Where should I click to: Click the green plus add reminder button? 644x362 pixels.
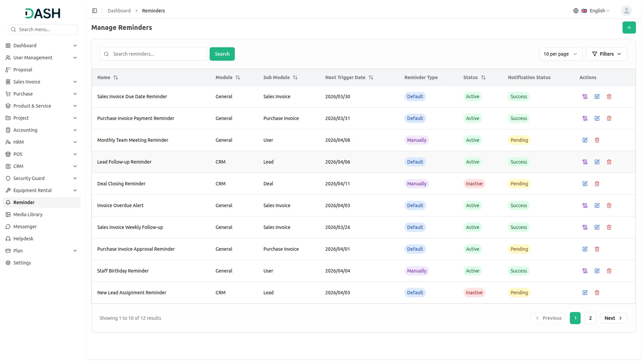[x=629, y=27]
